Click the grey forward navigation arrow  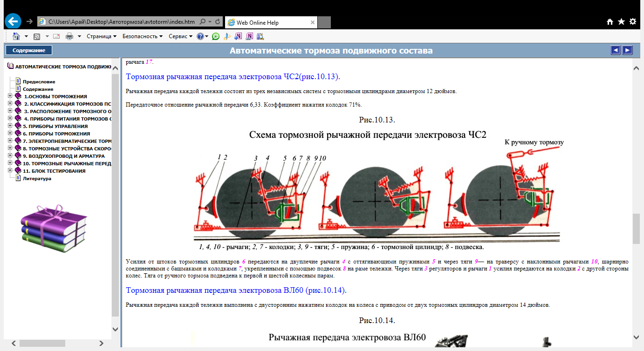29,21
